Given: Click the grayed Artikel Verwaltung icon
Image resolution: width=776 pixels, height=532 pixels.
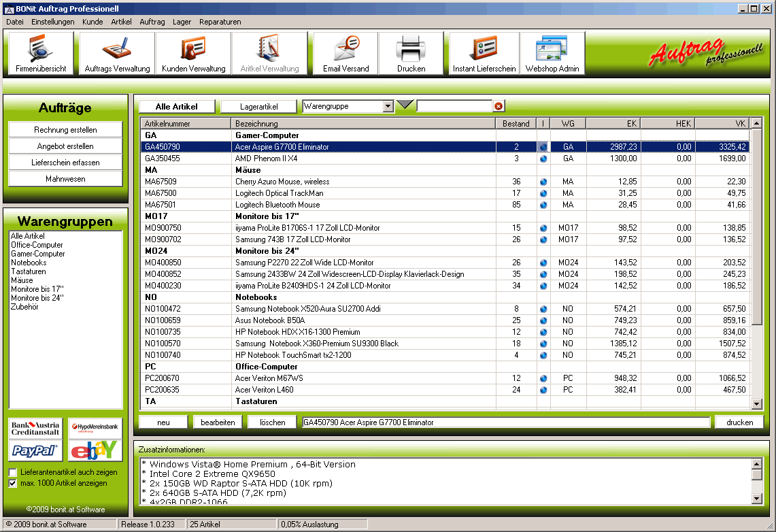Looking at the screenshot, I should point(269,54).
